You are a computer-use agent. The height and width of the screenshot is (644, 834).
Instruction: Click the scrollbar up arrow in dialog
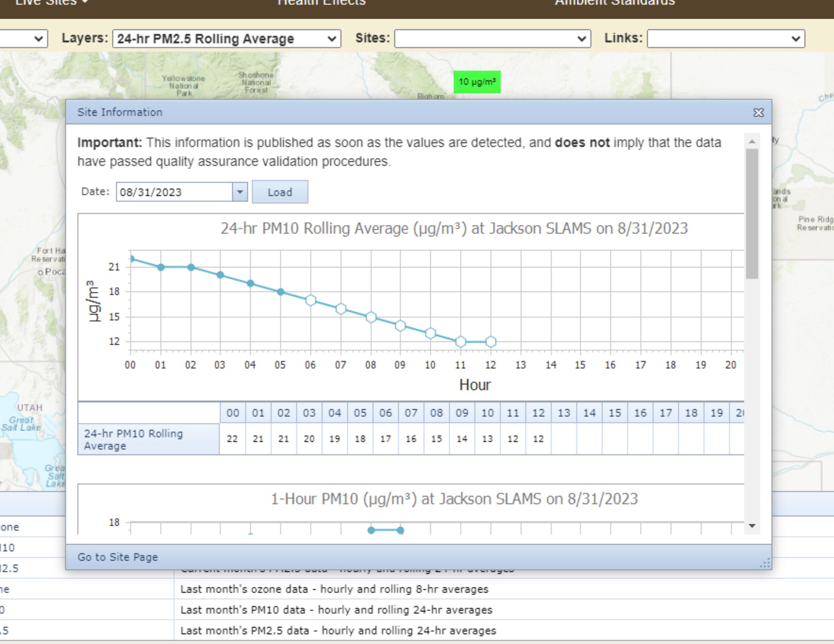(752, 142)
